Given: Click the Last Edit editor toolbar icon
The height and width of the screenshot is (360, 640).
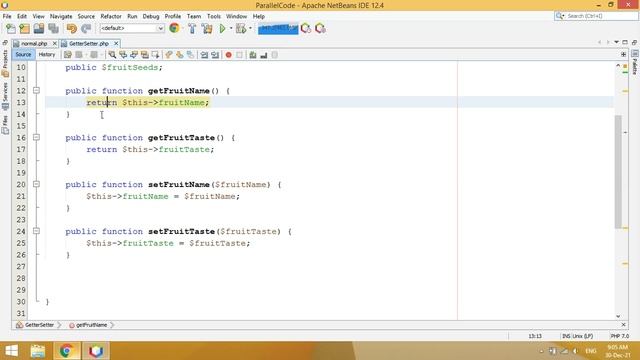Looking at the screenshot, I should [68, 55].
